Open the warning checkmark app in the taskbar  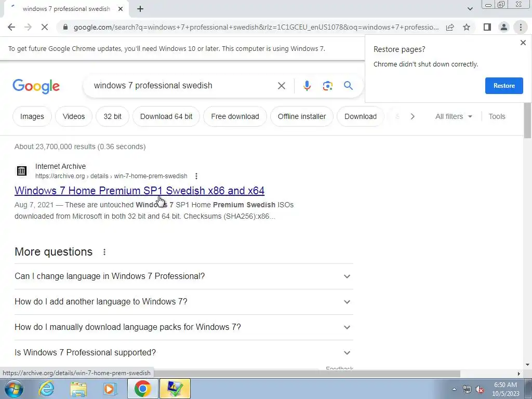point(175,389)
